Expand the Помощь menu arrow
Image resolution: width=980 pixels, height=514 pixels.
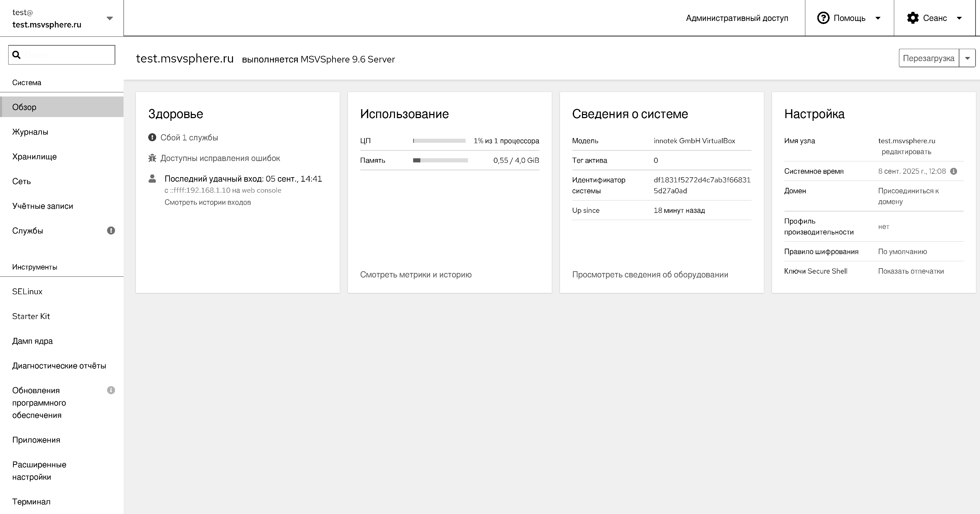click(x=878, y=18)
